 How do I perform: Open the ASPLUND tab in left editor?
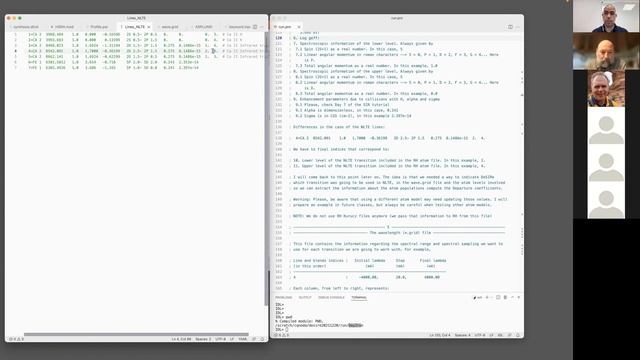[203, 27]
